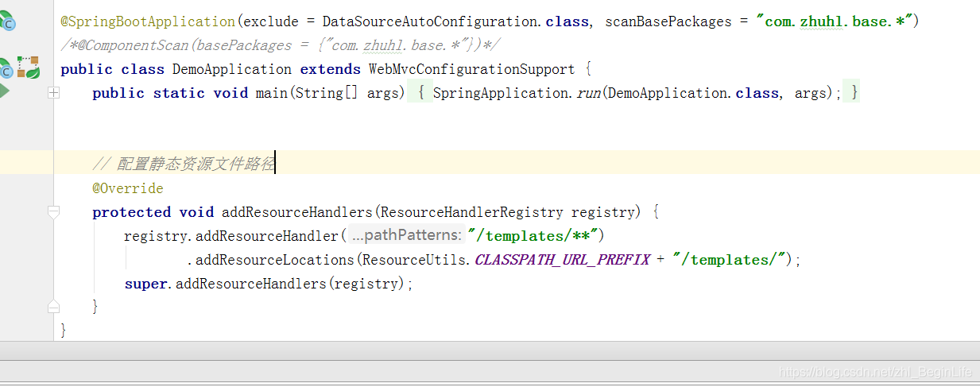Expand the folded main method with plus marker
980x387 pixels.
(53, 93)
